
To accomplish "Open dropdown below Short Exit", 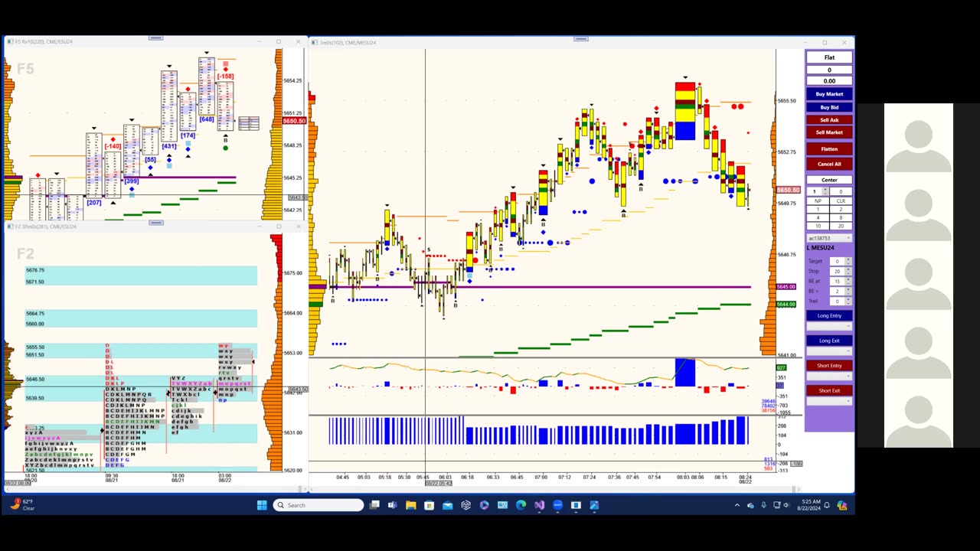I will click(829, 401).
